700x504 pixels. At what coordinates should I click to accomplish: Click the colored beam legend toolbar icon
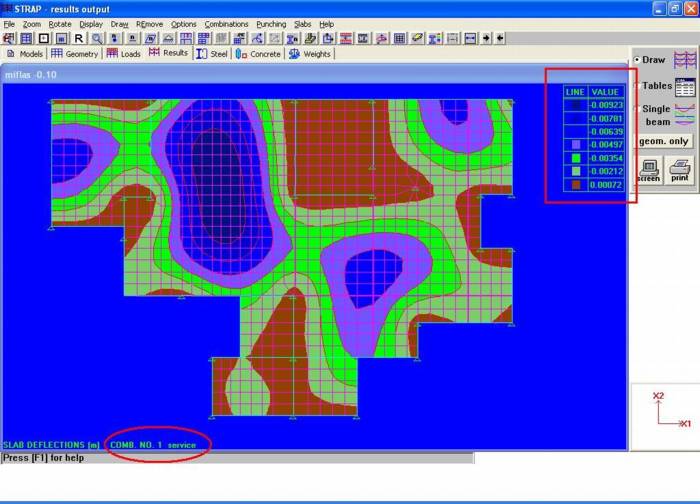click(x=435, y=38)
